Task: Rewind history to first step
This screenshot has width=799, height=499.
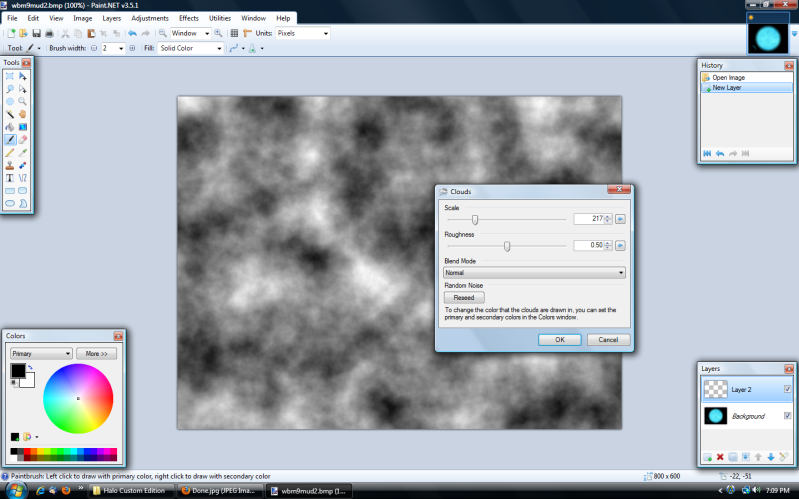Action: tap(707, 153)
